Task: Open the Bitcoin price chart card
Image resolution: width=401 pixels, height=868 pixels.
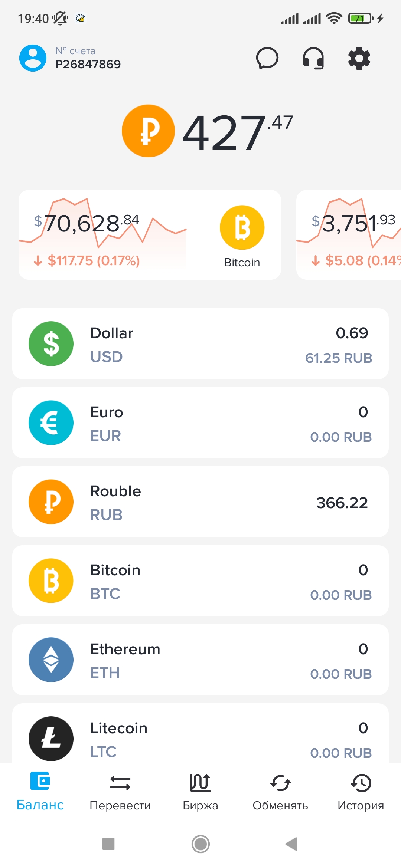Action: [150, 235]
